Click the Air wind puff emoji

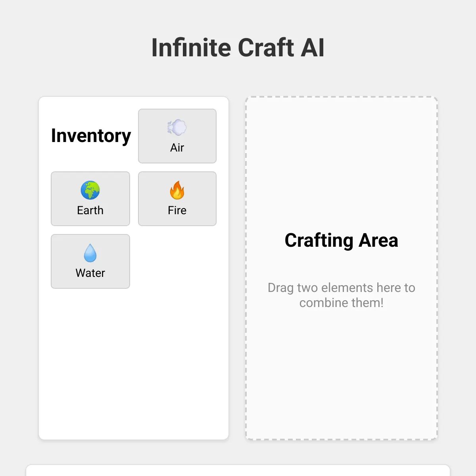pyautogui.click(x=177, y=128)
